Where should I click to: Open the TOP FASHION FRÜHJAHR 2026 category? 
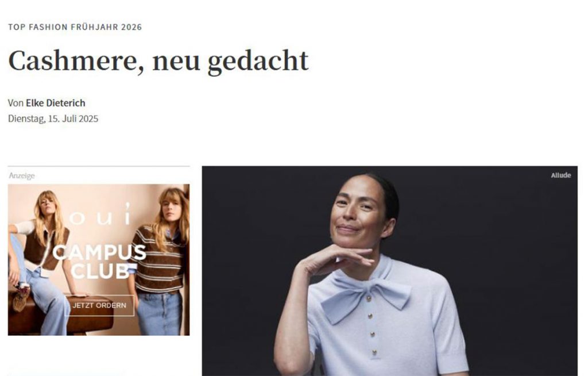(75, 27)
